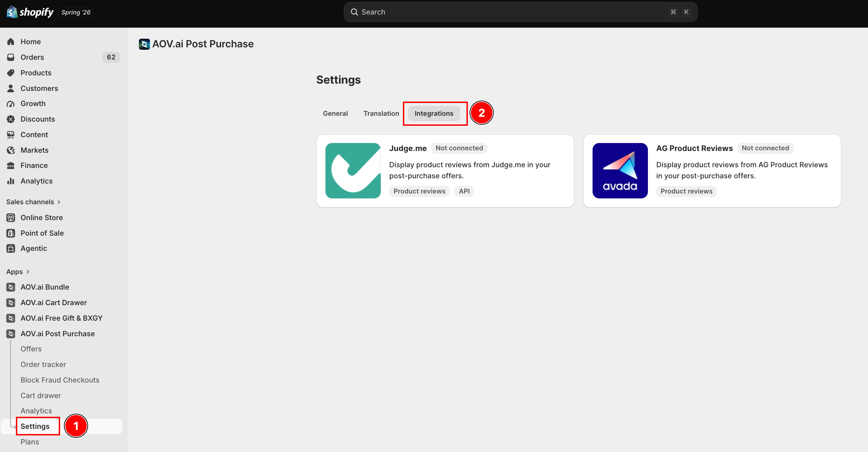Screen dimensions: 868x452
Task: Click the Analytics bar chart icon
Action: [x=11, y=181]
